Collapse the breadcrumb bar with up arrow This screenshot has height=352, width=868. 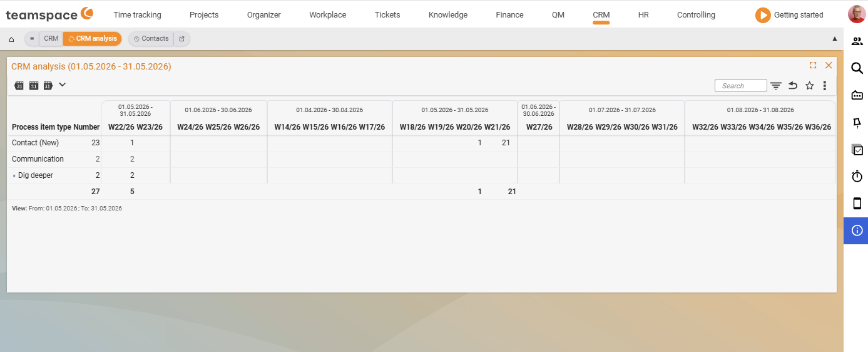(834, 39)
